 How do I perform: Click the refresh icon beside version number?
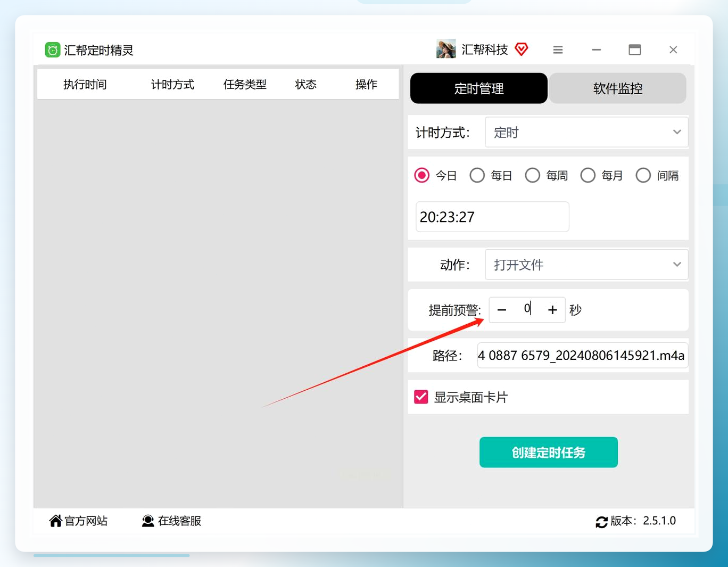601,522
